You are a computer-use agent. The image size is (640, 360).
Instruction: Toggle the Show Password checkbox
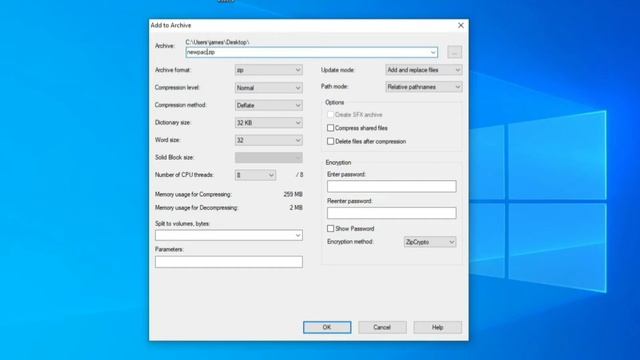330,229
